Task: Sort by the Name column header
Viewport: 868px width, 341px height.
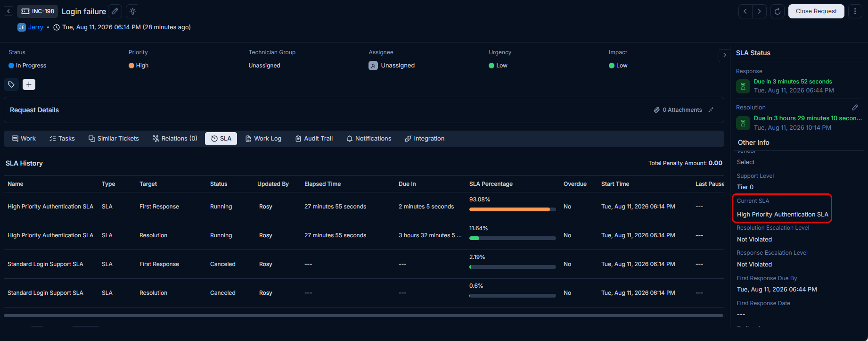Action: [x=16, y=184]
